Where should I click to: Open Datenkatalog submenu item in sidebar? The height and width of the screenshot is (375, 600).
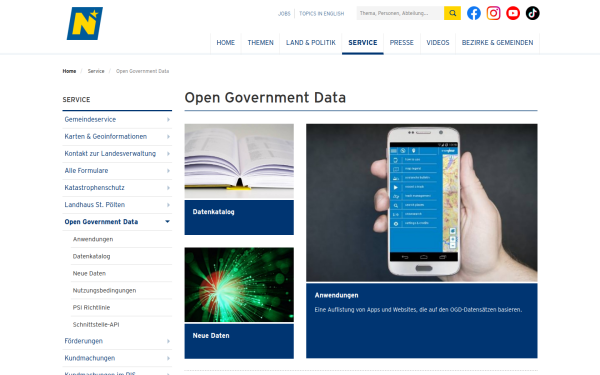click(x=91, y=256)
